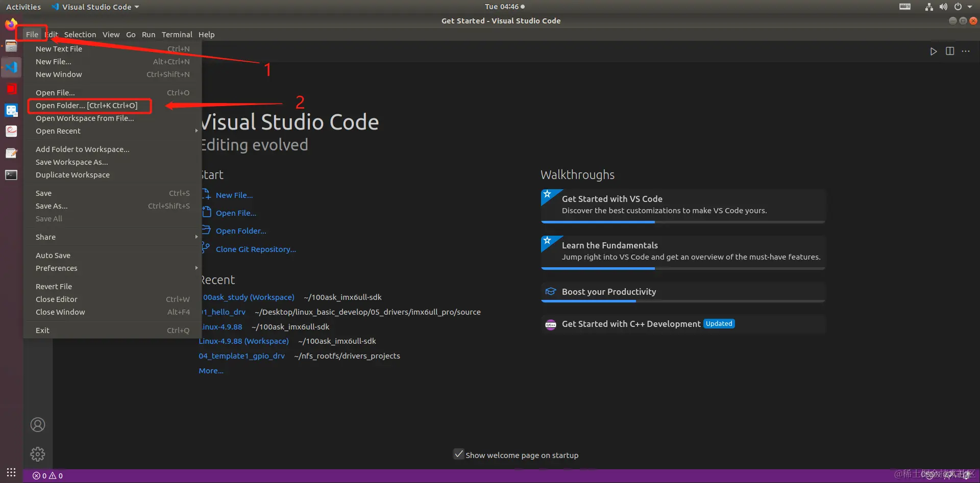Open recent 04_template1_gpio_drv folder

(242, 356)
